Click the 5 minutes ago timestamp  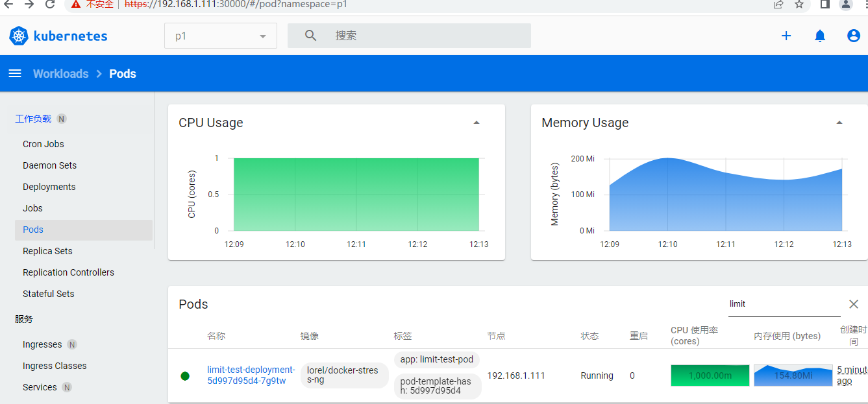(852, 375)
